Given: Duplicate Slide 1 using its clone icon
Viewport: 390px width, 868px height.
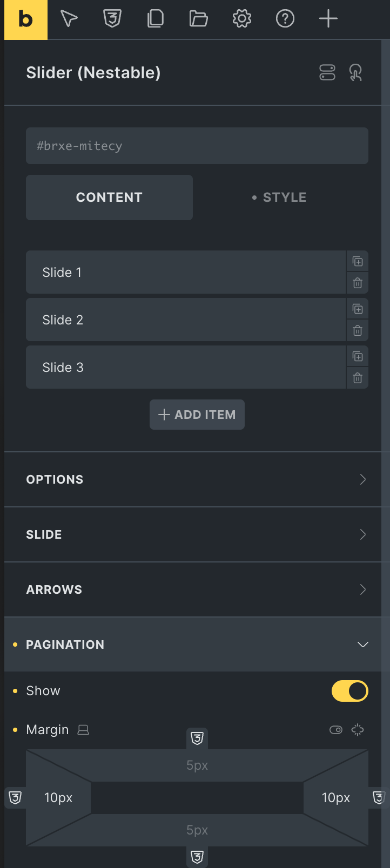Looking at the screenshot, I should click(357, 261).
